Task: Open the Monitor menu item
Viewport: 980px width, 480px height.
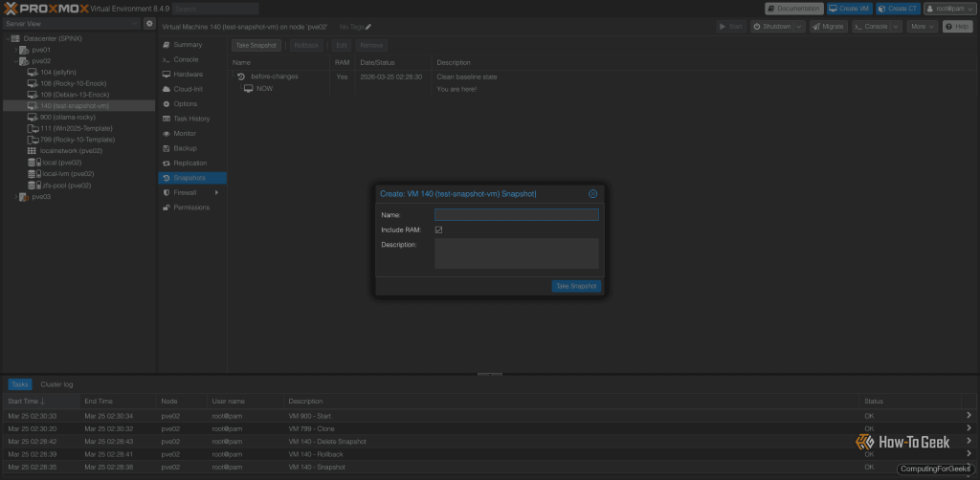Action: (x=192, y=134)
